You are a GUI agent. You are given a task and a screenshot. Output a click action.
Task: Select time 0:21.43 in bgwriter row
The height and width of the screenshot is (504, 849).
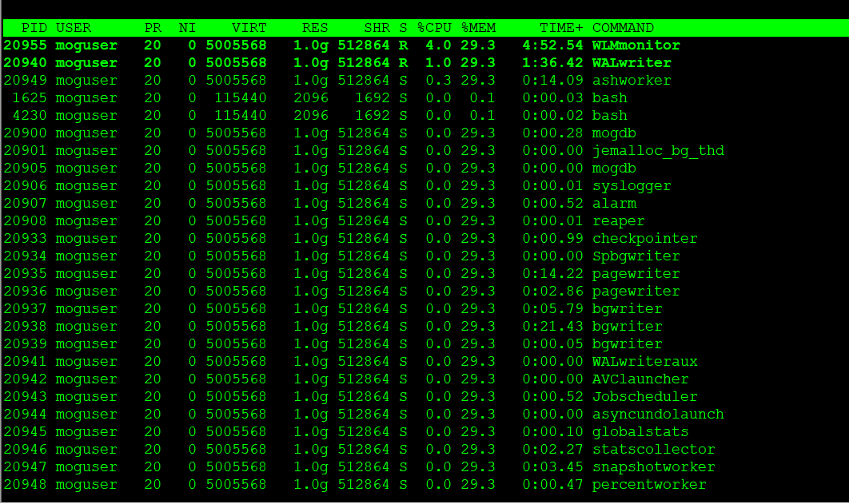(553, 327)
